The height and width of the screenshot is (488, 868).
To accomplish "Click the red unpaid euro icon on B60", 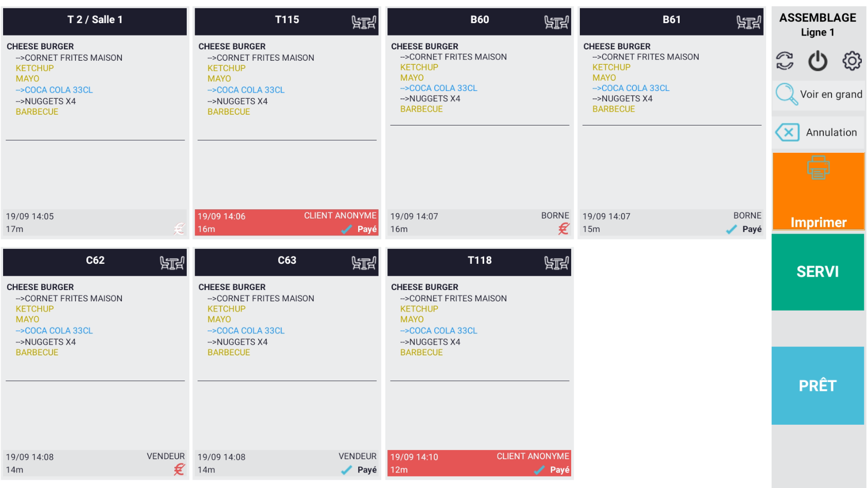I will [563, 229].
